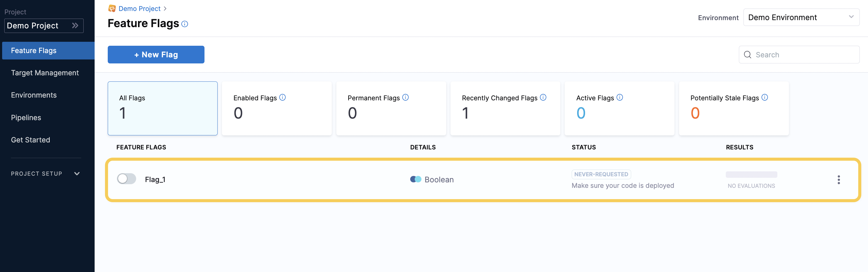
Task: Click the info icon beside Feature Flags title
Action: point(185,24)
